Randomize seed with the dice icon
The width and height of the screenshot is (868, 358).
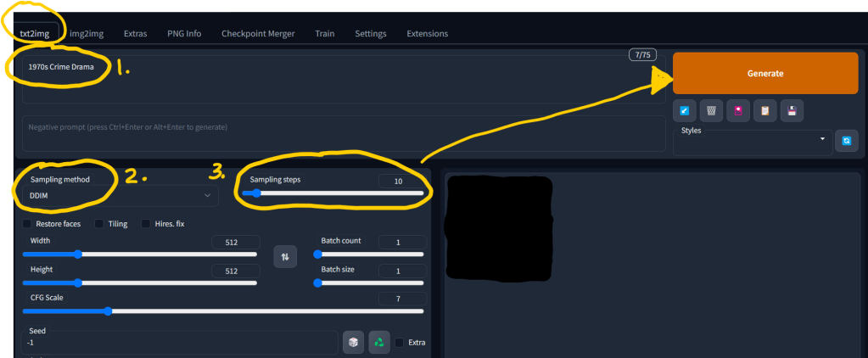coord(353,342)
